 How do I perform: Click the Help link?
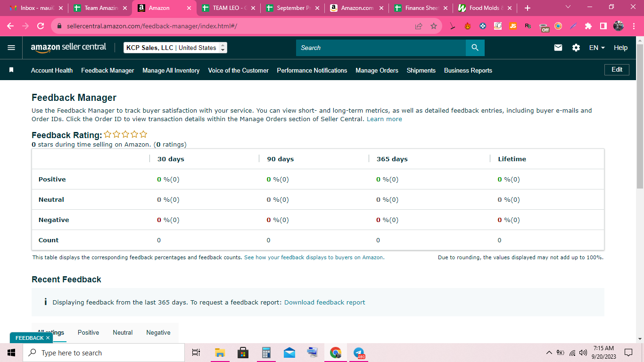(x=620, y=48)
